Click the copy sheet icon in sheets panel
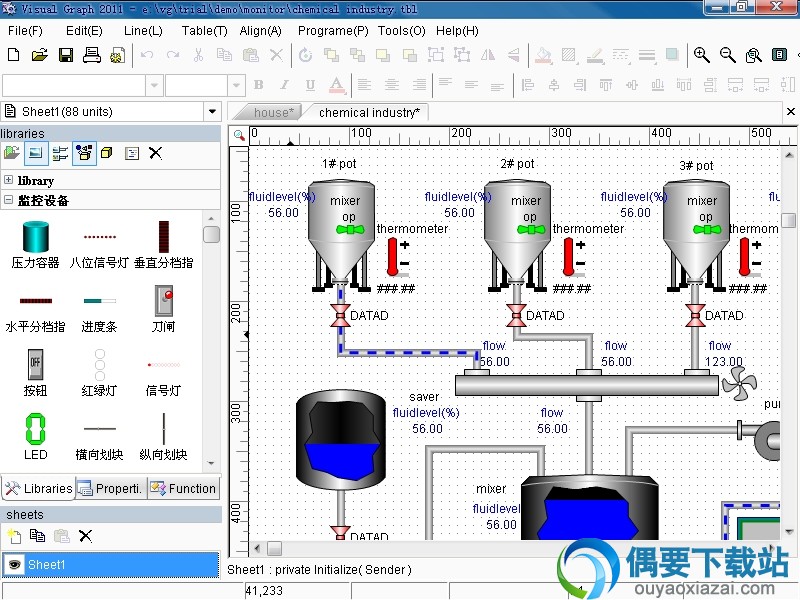Screen dimensions: 800x600 [x=37, y=536]
